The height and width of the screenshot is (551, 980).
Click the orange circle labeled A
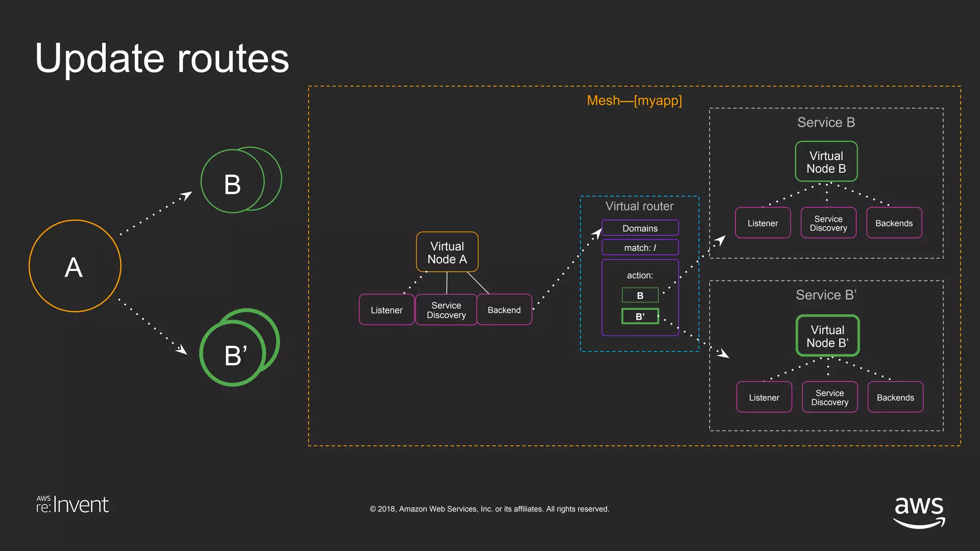[75, 266]
